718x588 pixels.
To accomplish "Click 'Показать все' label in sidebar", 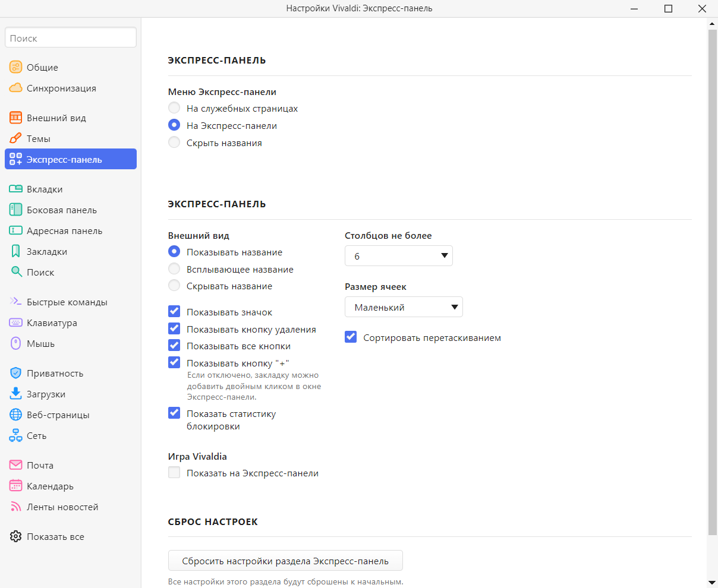I will 55,537.
